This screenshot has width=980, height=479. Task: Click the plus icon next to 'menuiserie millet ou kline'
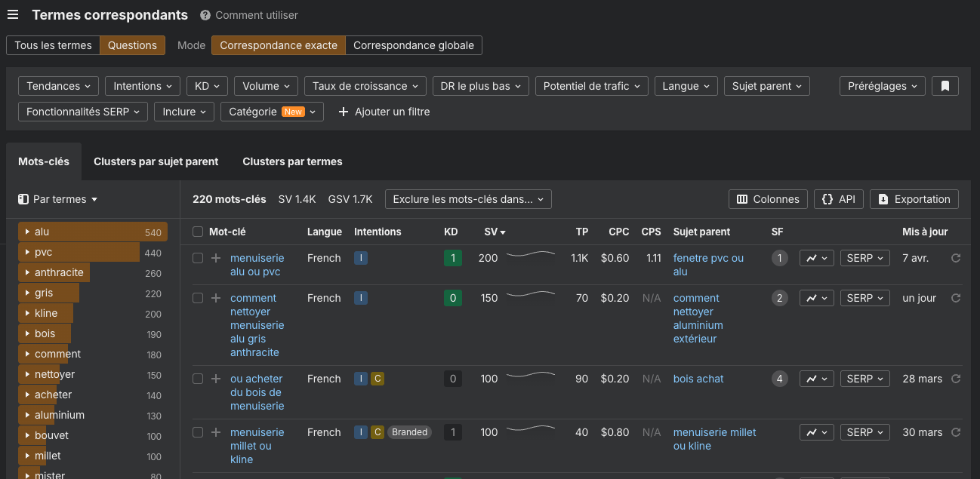[x=216, y=431]
